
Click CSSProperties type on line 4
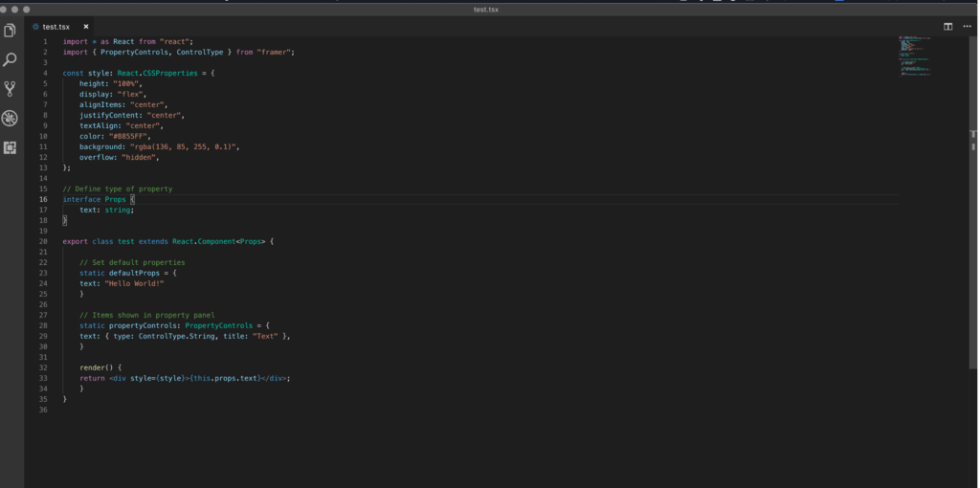point(172,73)
